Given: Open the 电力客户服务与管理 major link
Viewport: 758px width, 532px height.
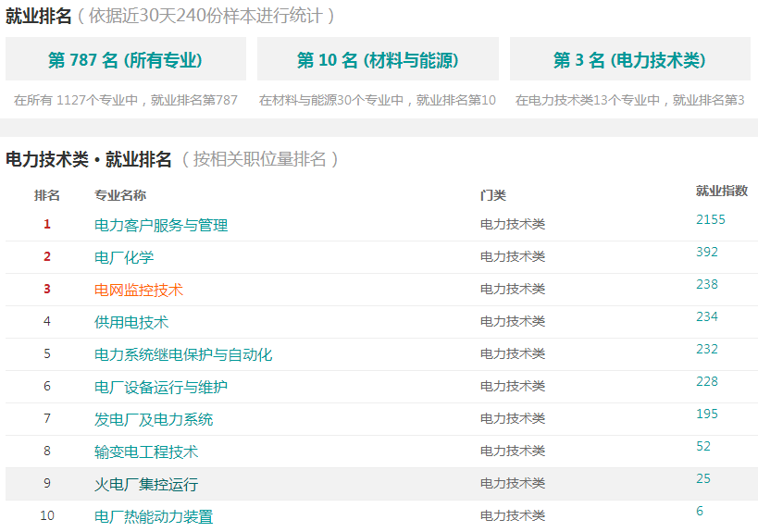Looking at the screenshot, I should pyautogui.click(x=161, y=225).
